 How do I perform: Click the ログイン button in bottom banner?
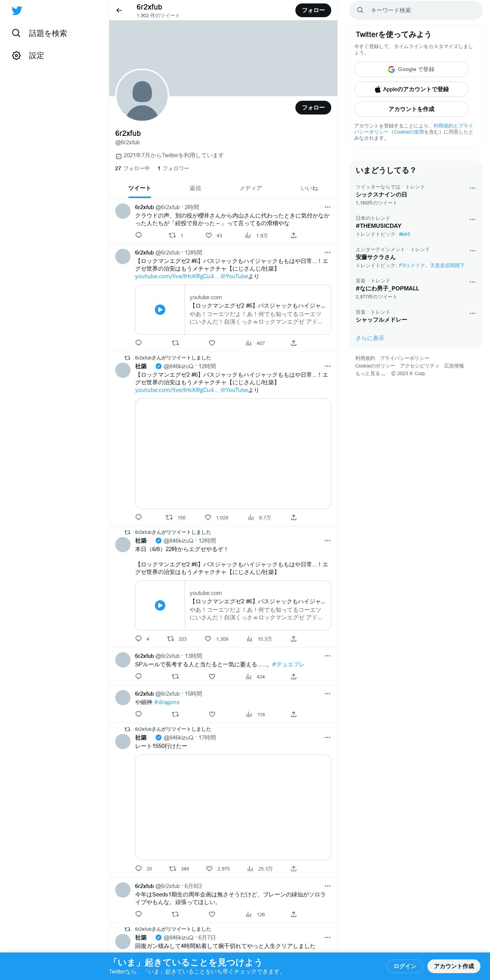click(405, 966)
